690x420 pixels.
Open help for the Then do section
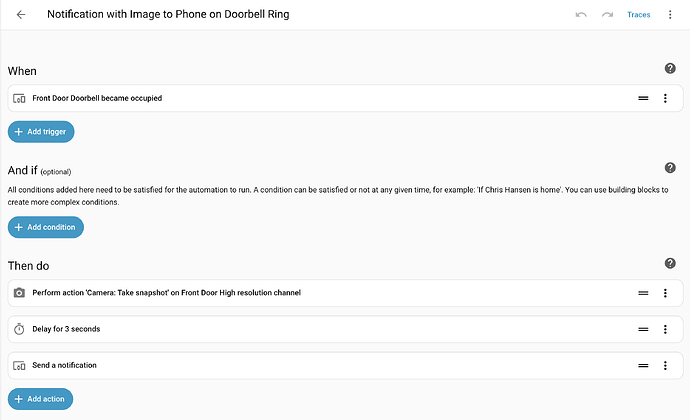tap(670, 263)
